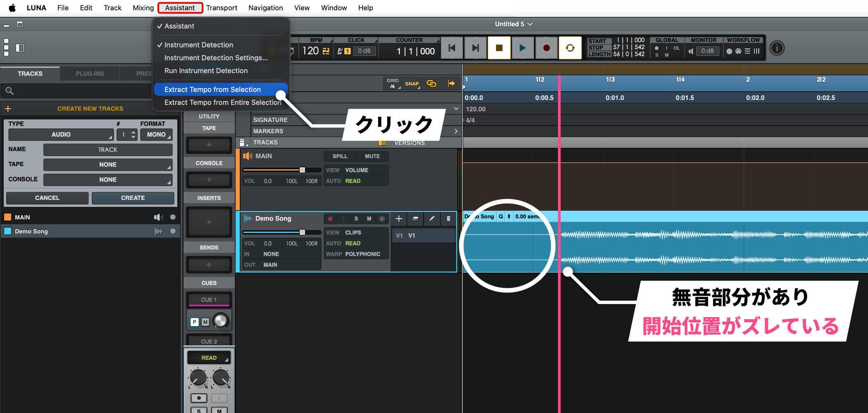The width and height of the screenshot is (868, 413).
Task: Open the MONO format dropdown
Action: click(156, 135)
